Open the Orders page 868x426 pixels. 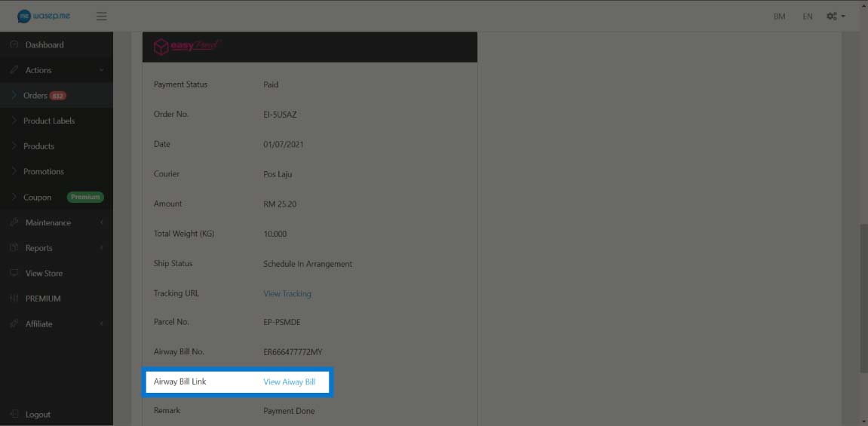(57, 96)
